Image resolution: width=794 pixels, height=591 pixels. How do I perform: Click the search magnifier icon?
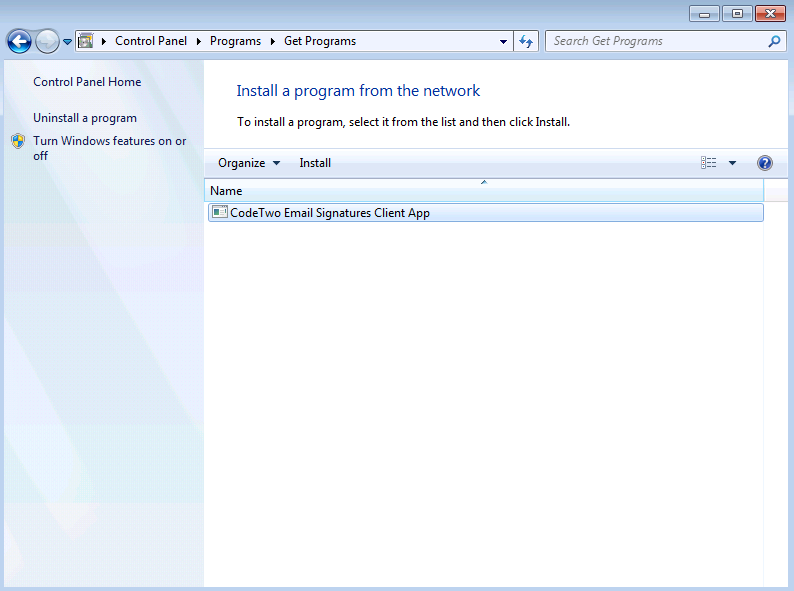point(774,41)
